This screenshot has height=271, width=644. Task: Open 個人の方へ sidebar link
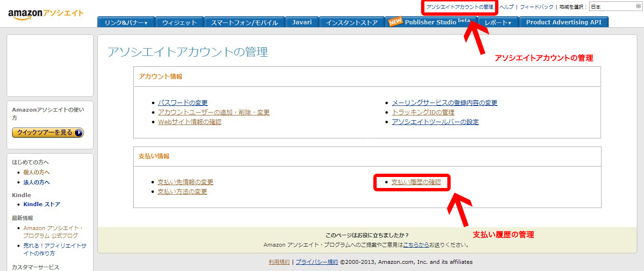point(37,172)
